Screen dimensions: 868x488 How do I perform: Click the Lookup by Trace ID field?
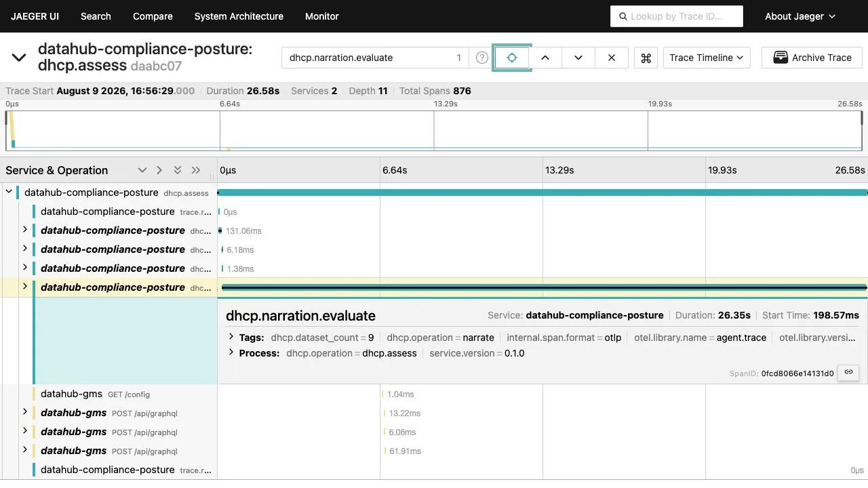coord(677,16)
